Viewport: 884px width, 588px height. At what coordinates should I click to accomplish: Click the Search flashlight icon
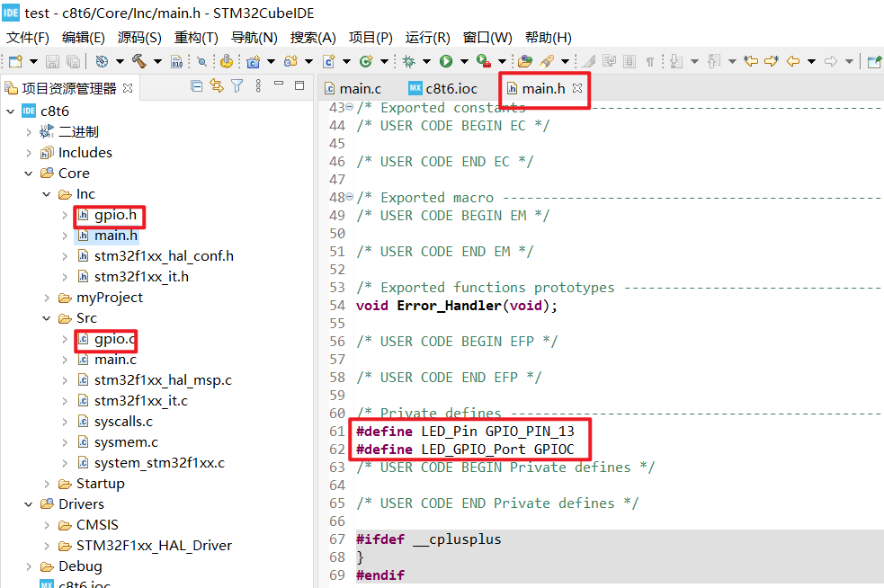coord(547,61)
